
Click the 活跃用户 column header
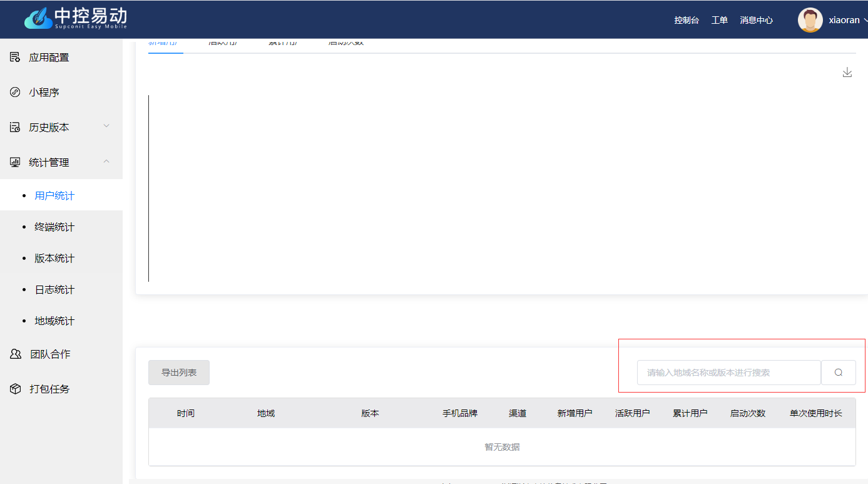coord(633,413)
